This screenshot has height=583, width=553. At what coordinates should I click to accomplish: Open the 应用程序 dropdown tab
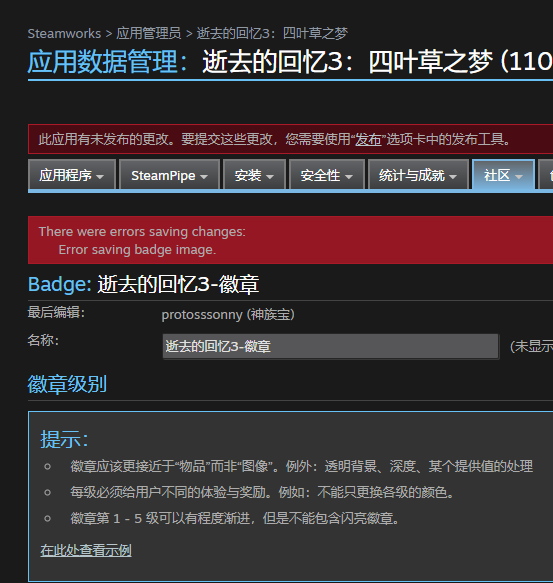pyautogui.click(x=72, y=175)
